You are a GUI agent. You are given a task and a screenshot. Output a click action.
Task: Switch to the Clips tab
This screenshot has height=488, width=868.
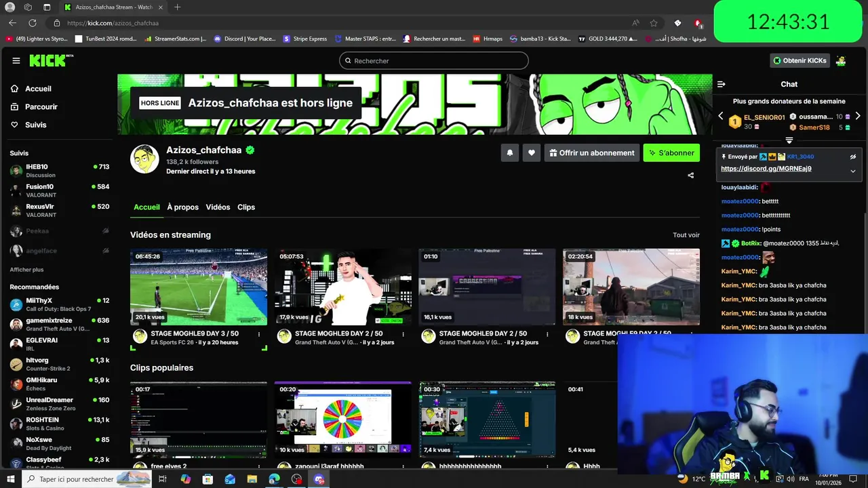point(246,207)
